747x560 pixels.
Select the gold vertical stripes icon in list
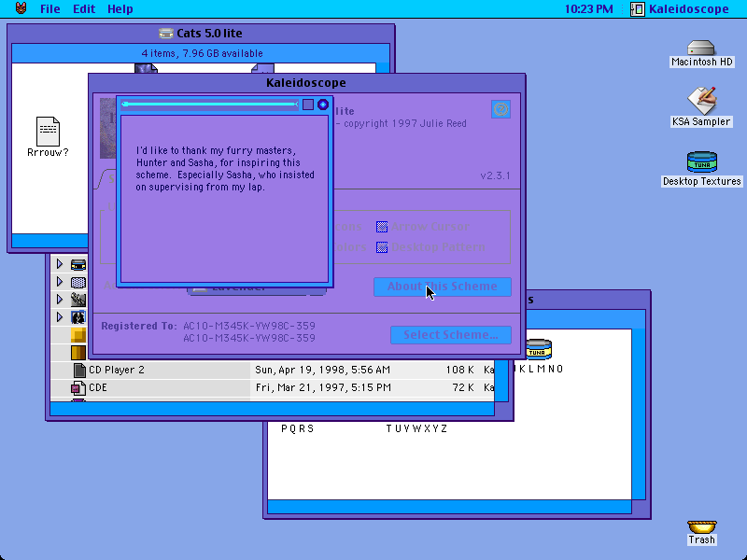pos(78,353)
